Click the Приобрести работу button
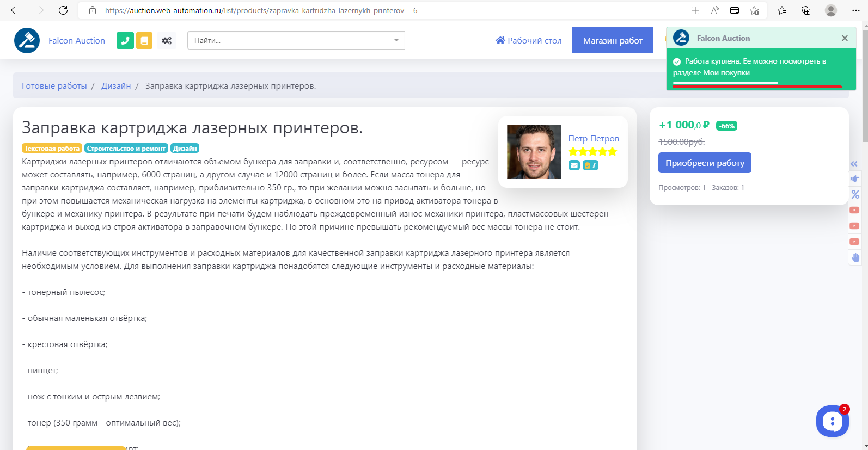Viewport: 868px width, 450px height. pyautogui.click(x=705, y=163)
